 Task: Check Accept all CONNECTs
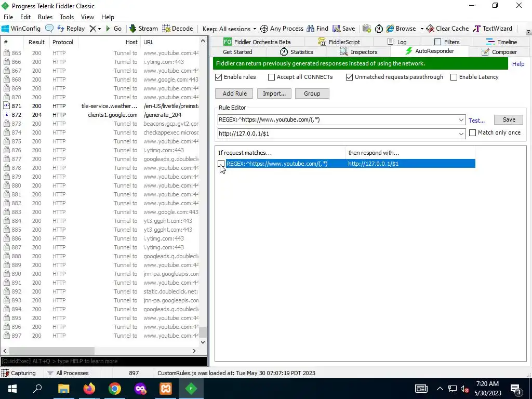[271, 77]
